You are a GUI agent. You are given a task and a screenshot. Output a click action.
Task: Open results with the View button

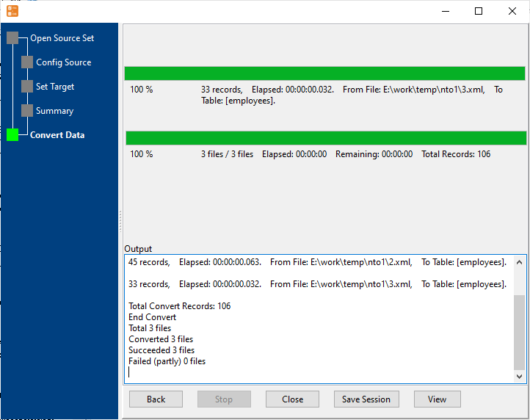click(x=437, y=399)
